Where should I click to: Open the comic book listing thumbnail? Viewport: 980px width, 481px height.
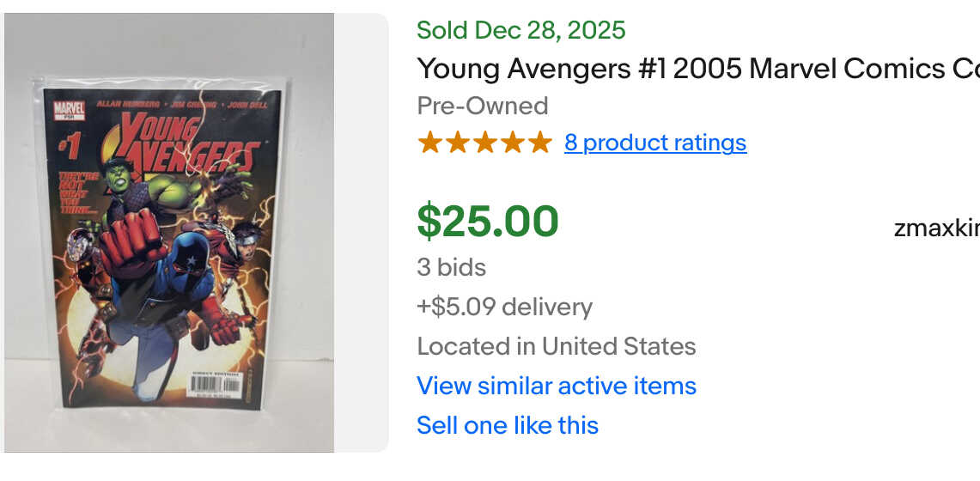(168, 232)
